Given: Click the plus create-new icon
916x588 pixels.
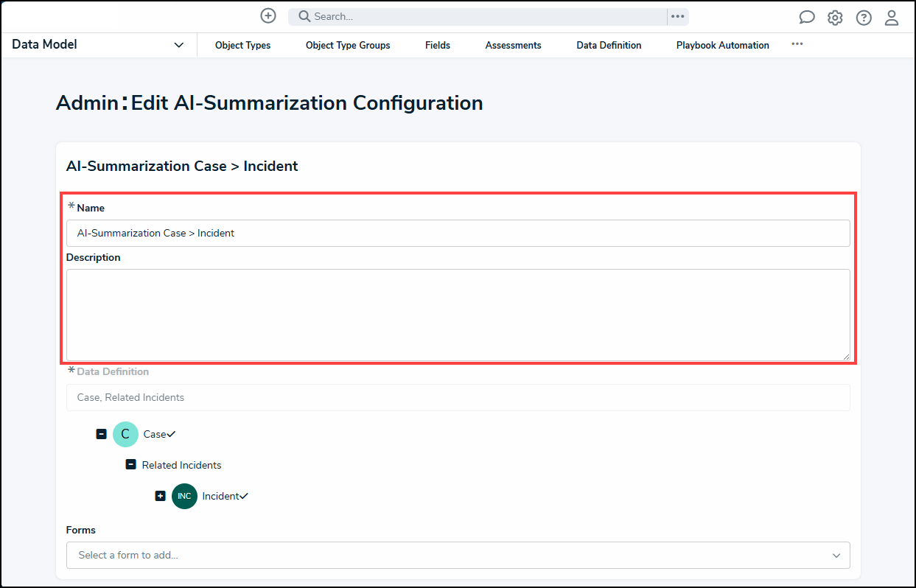Looking at the screenshot, I should click(268, 15).
